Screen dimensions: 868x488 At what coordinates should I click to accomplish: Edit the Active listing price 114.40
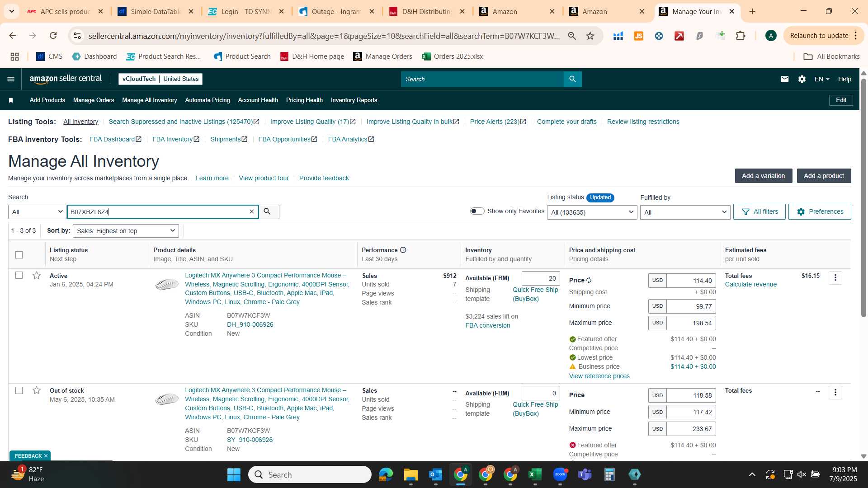691,281
